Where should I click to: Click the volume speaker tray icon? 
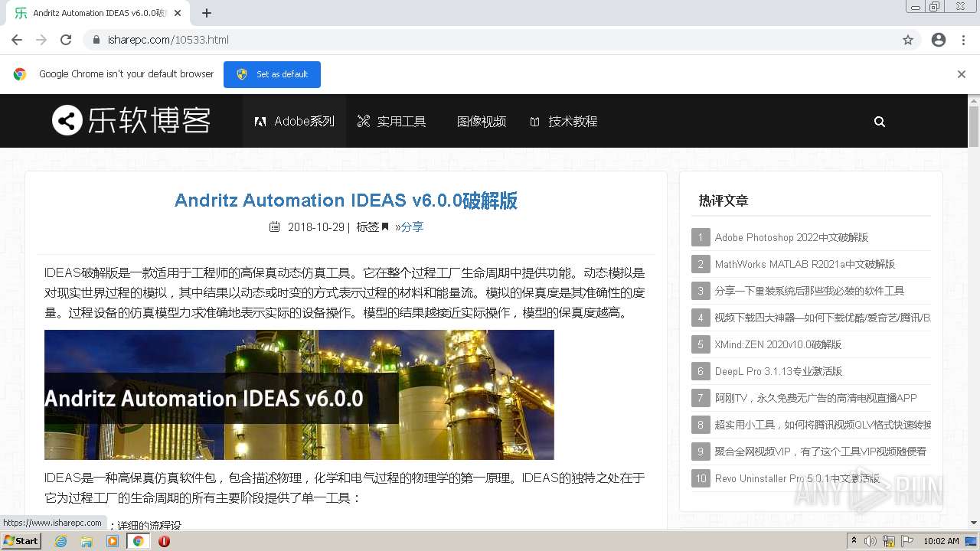pyautogui.click(x=871, y=541)
